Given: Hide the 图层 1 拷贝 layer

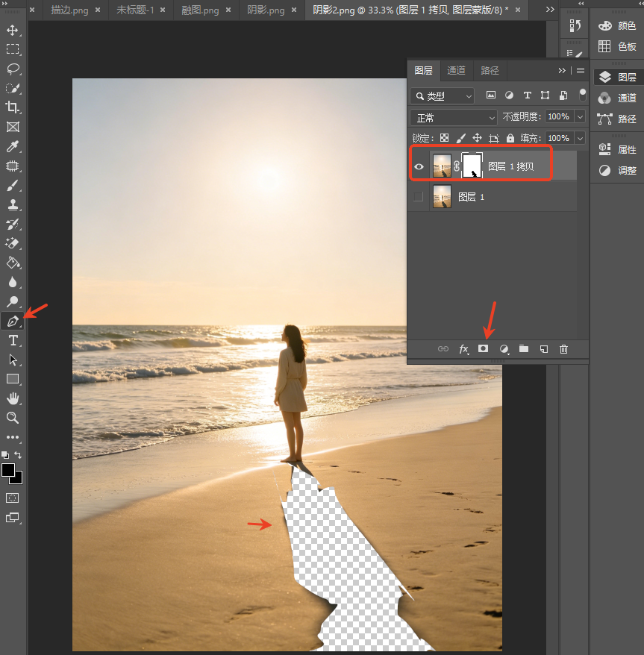Looking at the screenshot, I should pyautogui.click(x=419, y=166).
